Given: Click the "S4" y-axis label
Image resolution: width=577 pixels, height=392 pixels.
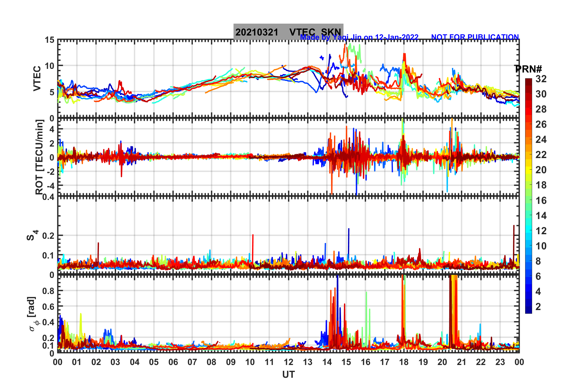Looking at the screenshot, I should click(32, 235).
